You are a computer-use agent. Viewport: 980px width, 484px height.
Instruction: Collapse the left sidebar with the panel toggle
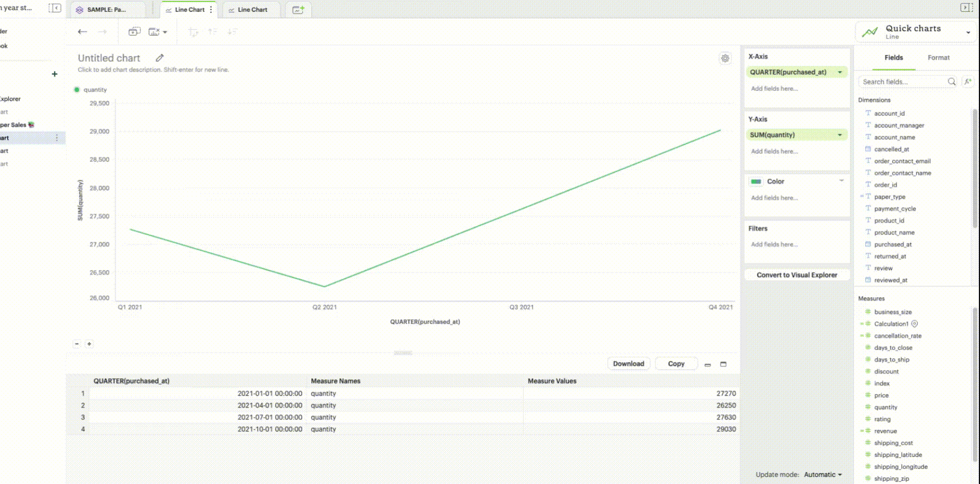pyautogui.click(x=55, y=8)
